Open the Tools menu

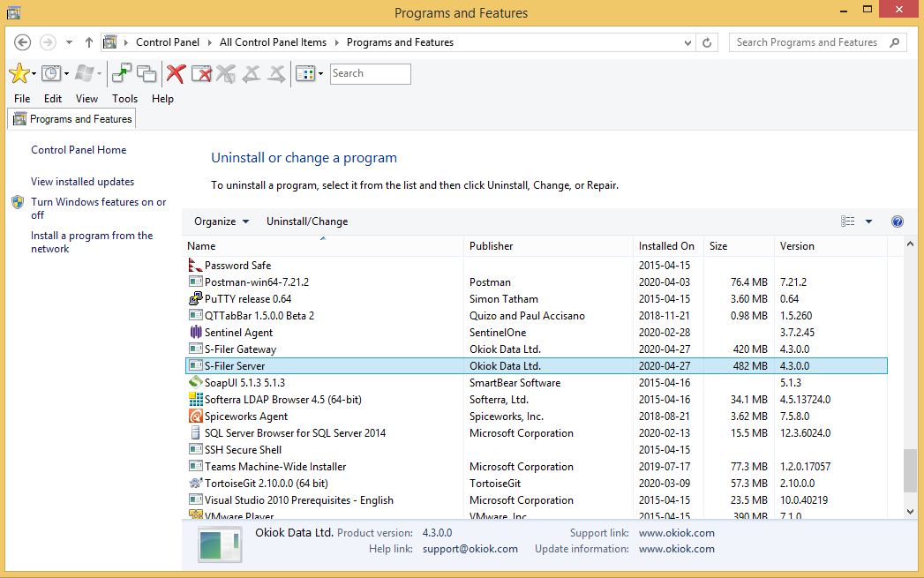[125, 99]
